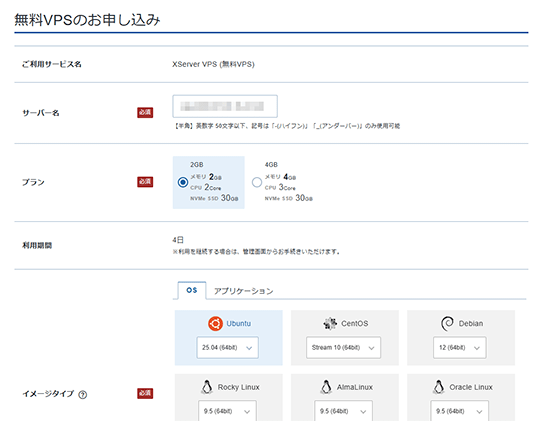
Task: Open the Debian 12 (64bit) version dropdown
Action: click(460, 348)
